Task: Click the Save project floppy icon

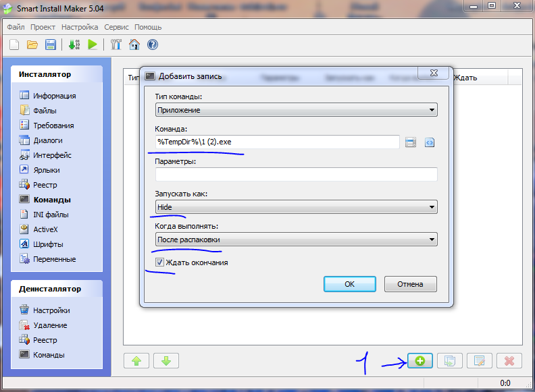Action: pos(50,45)
